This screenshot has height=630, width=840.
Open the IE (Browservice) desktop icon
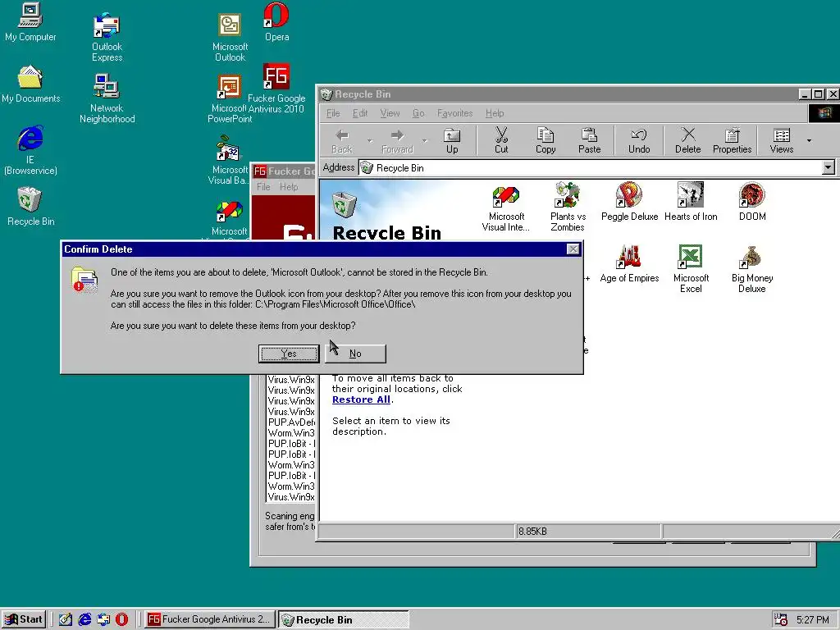[30, 151]
